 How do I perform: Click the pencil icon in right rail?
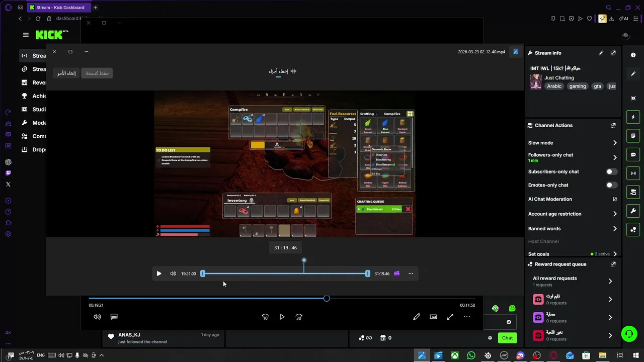pos(633,74)
